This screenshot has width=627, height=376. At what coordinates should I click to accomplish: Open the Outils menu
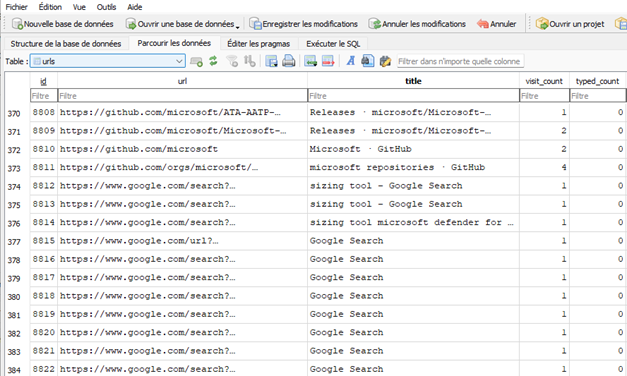click(106, 7)
